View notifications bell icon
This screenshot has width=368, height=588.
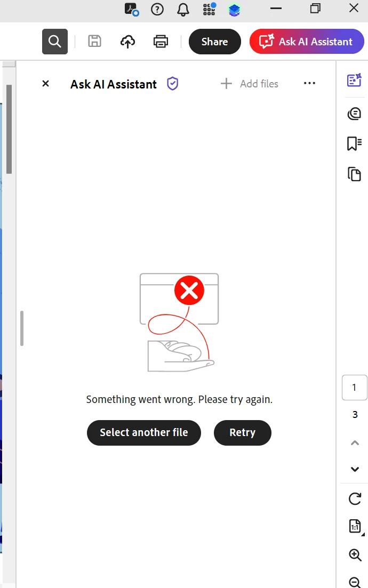pyautogui.click(x=183, y=10)
